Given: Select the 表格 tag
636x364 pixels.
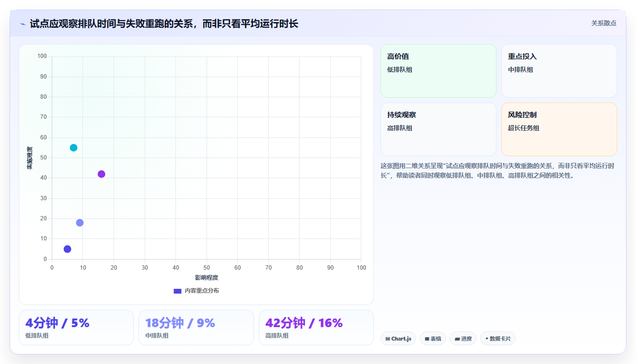Looking at the screenshot, I should (x=433, y=339).
